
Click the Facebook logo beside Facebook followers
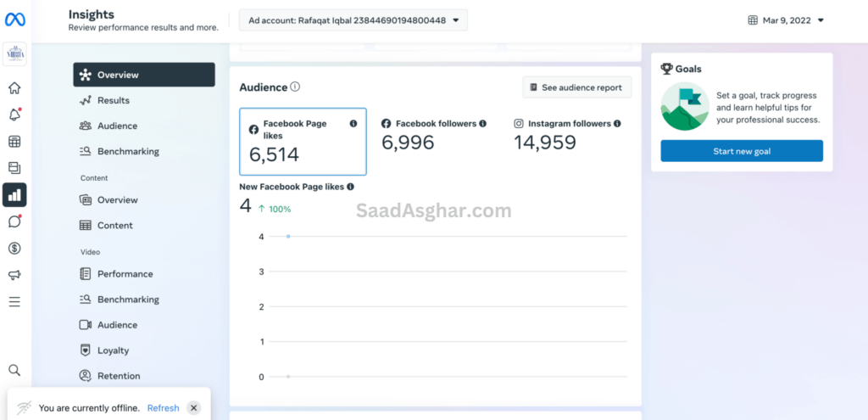(387, 124)
